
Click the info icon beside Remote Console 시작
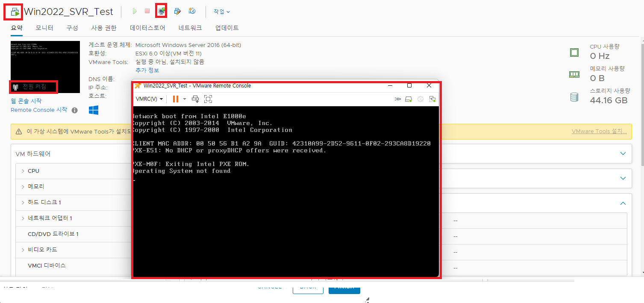pos(74,110)
